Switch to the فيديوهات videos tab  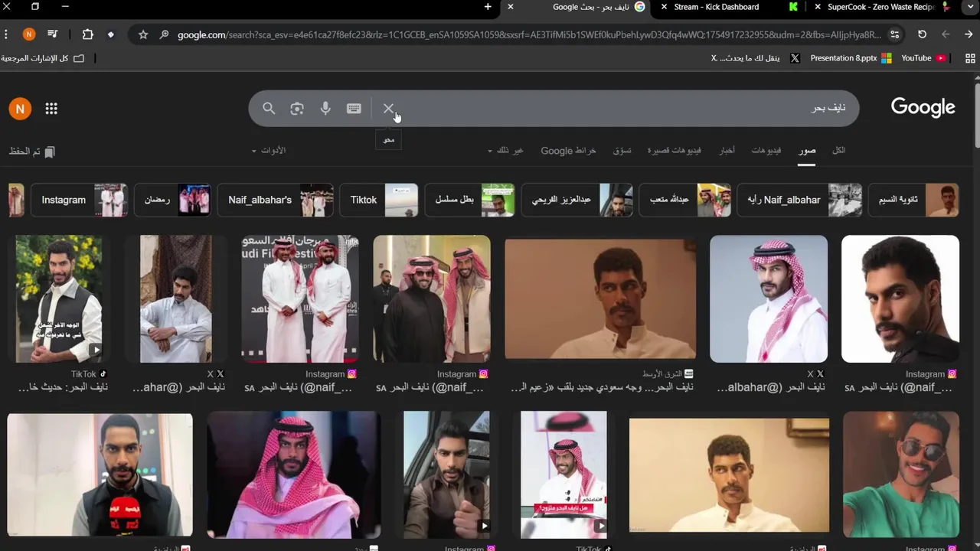766,151
